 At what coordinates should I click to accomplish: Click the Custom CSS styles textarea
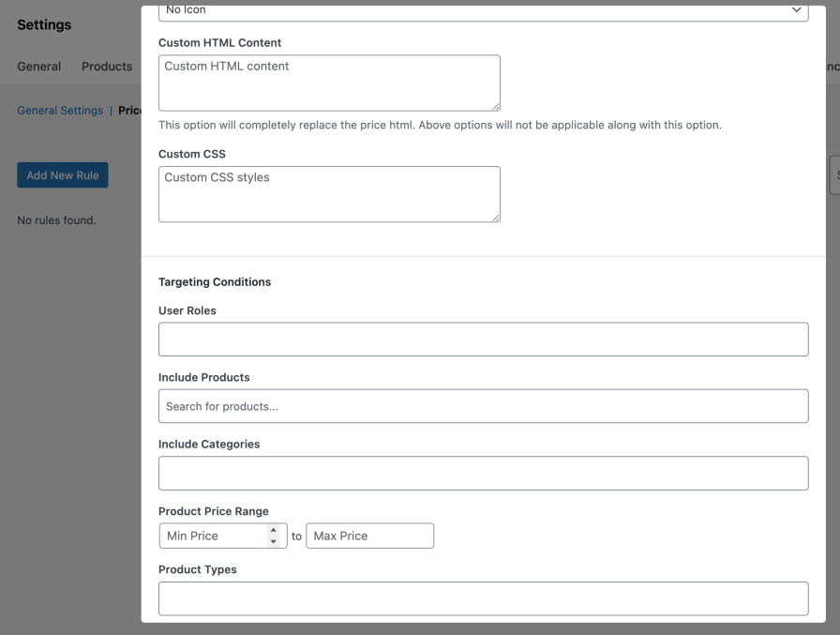[x=329, y=194]
